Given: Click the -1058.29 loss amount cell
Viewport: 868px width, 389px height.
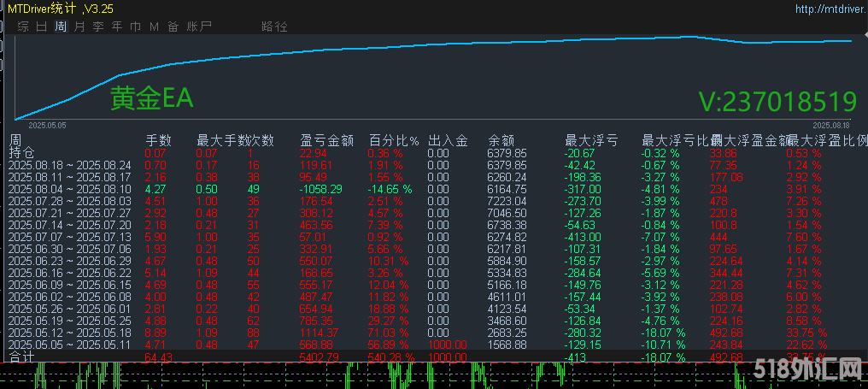Looking at the screenshot, I should 320,189.
